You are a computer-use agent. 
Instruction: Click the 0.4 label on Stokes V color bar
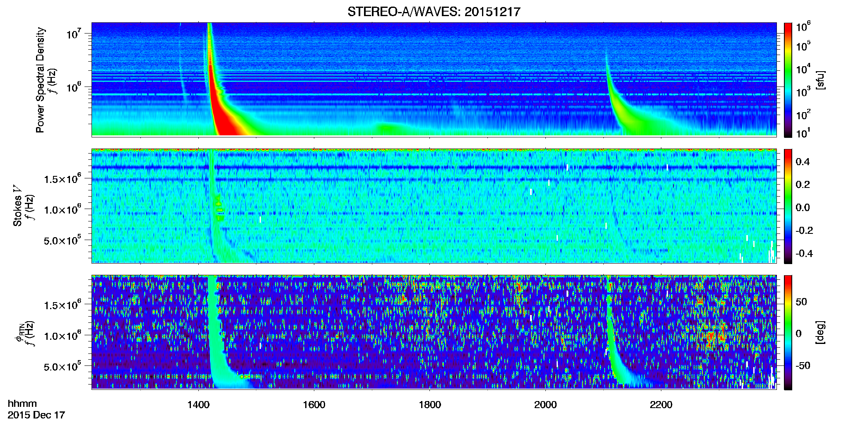tap(803, 162)
